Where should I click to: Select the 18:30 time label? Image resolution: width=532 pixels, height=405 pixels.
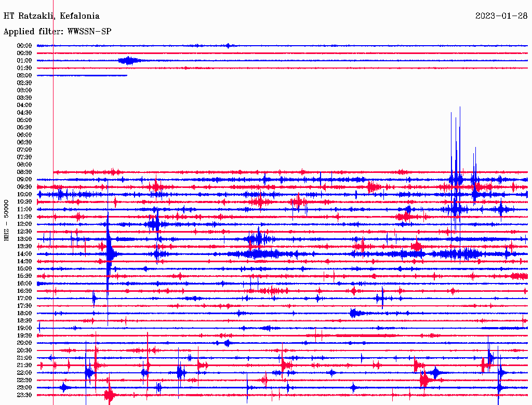24,321
